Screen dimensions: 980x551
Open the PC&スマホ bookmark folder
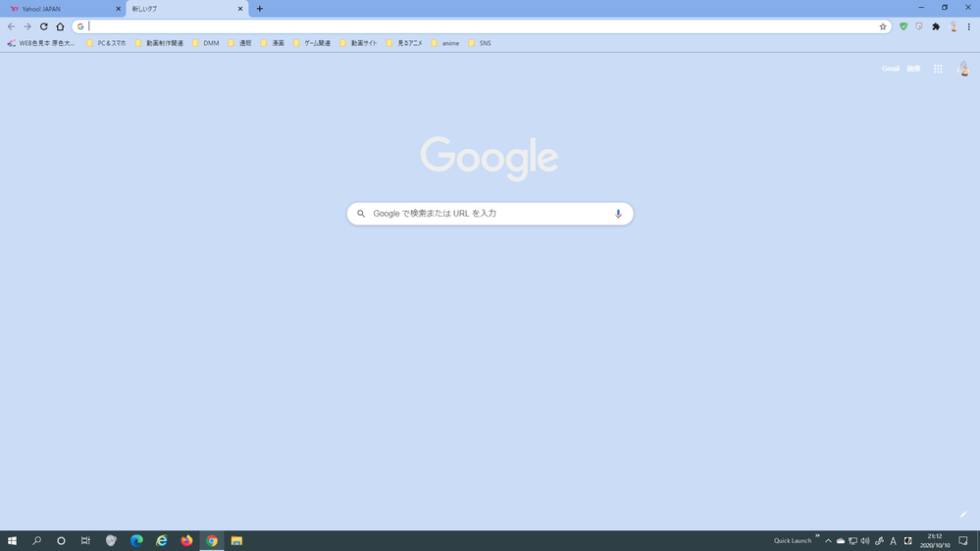tap(106, 43)
